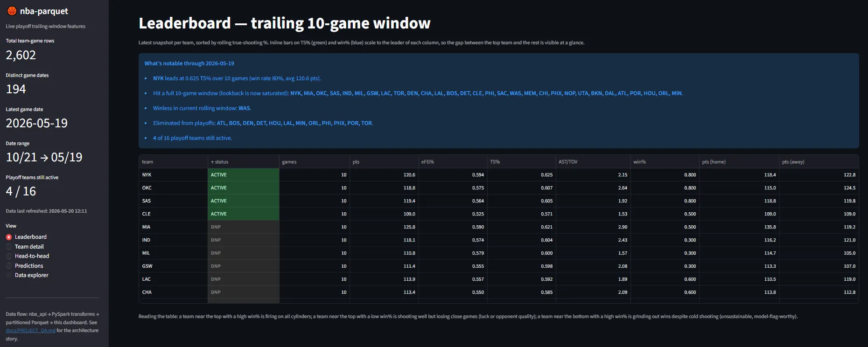Image resolution: width=868 pixels, height=347 pixels.
Task: Sort by the TS% column header
Action: point(521,162)
